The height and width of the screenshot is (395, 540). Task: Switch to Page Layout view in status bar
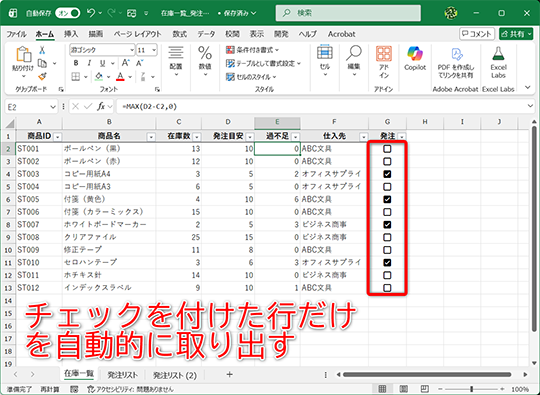(404, 389)
